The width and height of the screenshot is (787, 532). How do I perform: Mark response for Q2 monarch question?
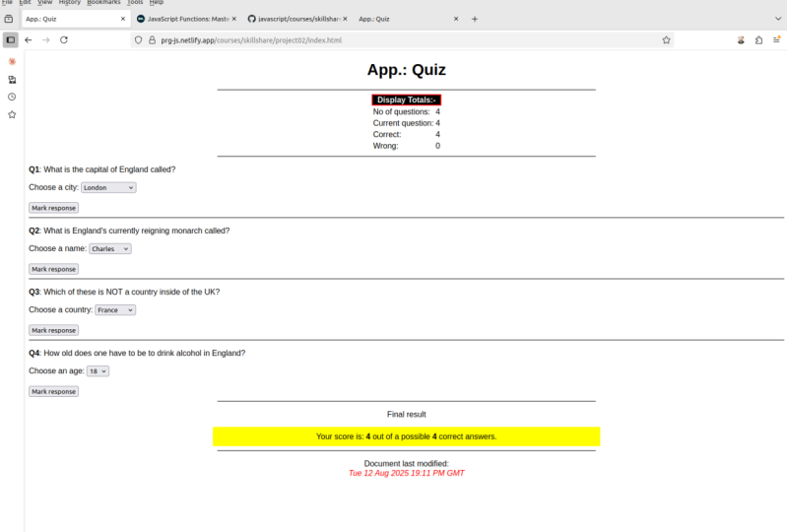[54, 269]
